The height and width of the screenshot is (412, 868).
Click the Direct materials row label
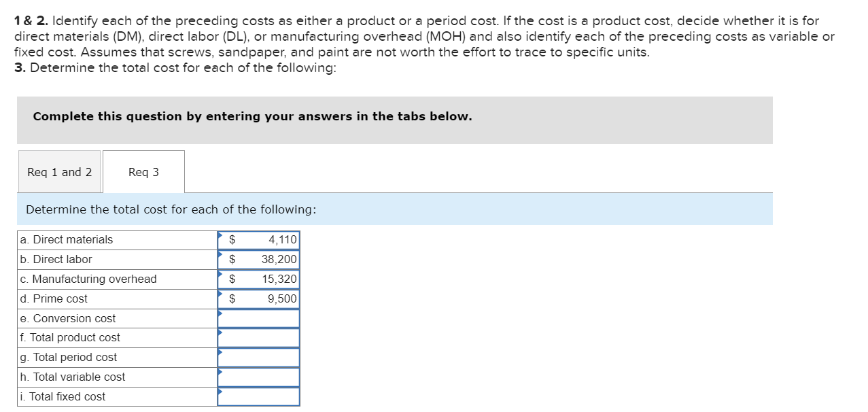click(x=66, y=239)
